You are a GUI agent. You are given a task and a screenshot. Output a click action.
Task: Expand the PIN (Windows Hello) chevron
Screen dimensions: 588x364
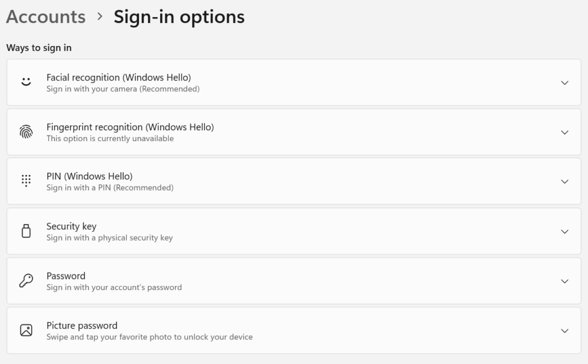[x=564, y=181]
